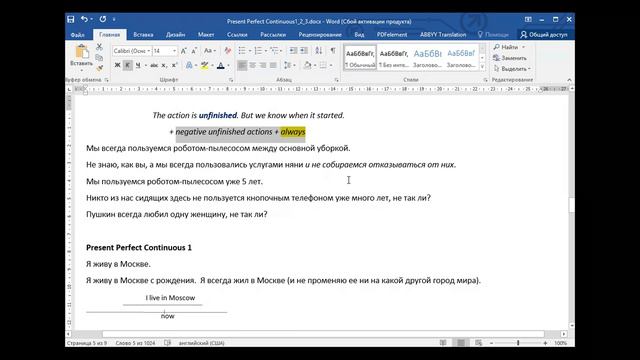Click the paragraph shading bucket icon
The height and width of the screenshot is (360, 640).
click(x=307, y=65)
